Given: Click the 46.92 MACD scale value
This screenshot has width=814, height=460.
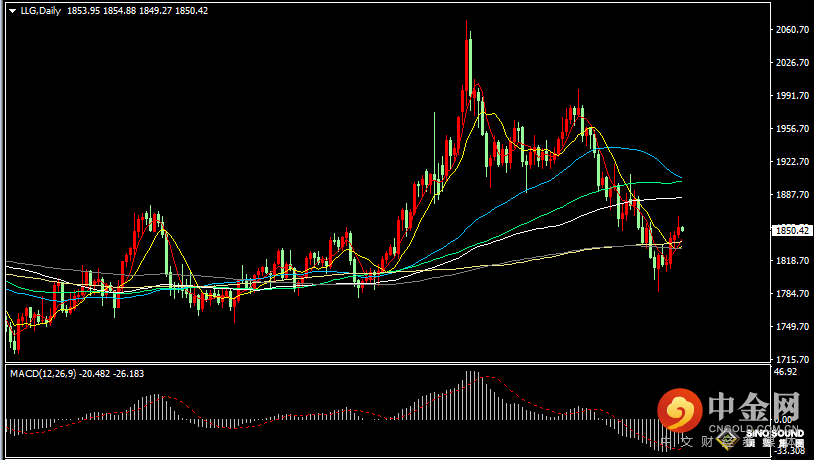Looking at the screenshot, I should coord(785,372).
